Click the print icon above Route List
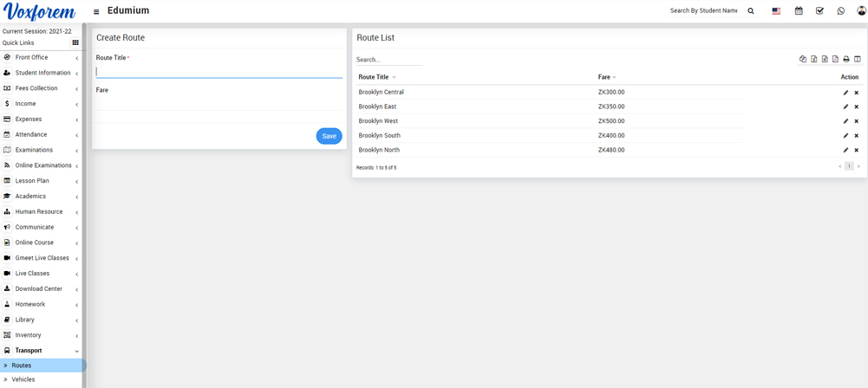 846,60
